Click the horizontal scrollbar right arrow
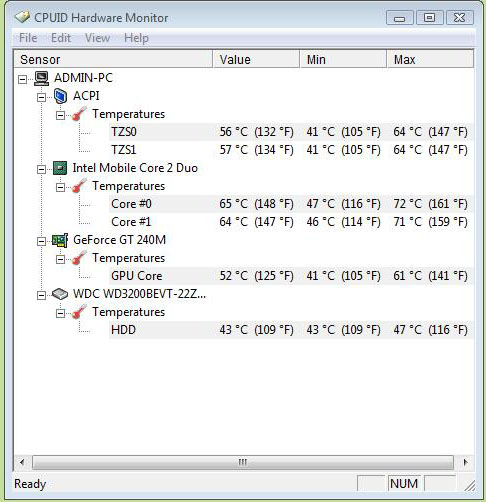The width and height of the screenshot is (486, 502). click(465, 462)
